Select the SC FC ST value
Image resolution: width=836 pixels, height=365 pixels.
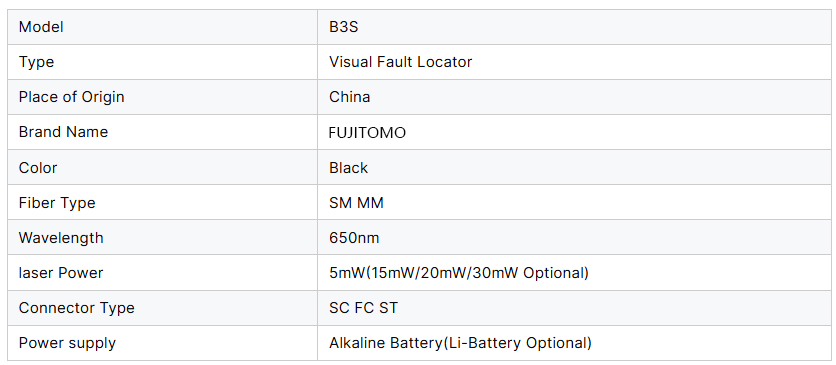(x=363, y=308)
